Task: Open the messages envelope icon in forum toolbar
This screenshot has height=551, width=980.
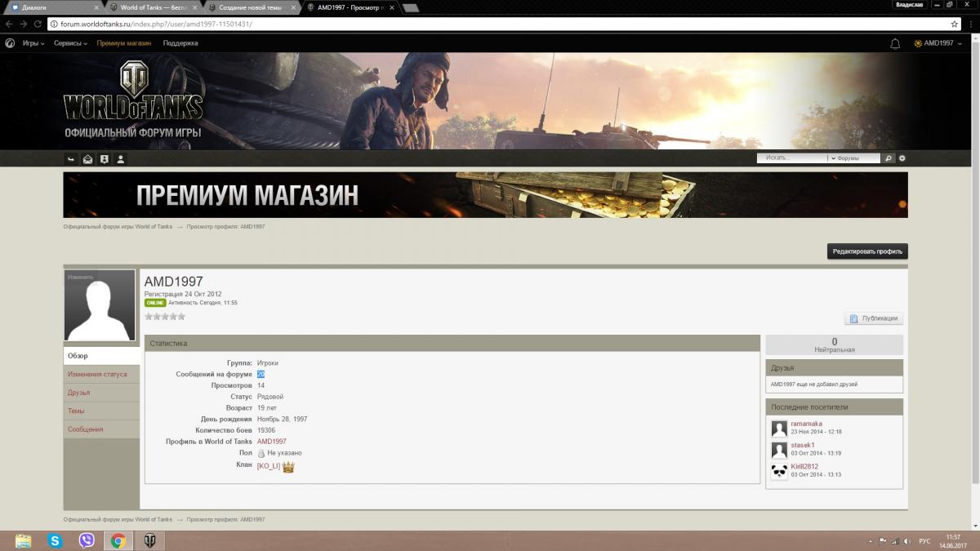Action: (87, 159)
